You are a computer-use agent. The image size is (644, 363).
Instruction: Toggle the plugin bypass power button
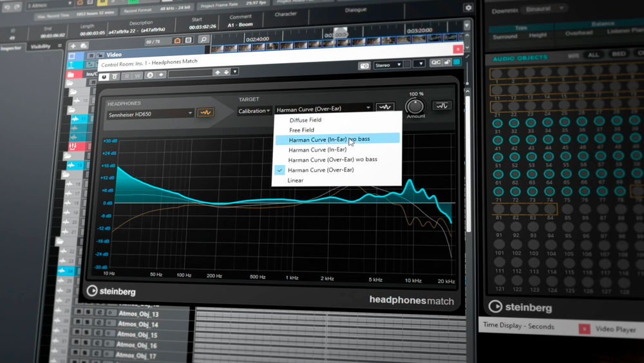(104, 76)
